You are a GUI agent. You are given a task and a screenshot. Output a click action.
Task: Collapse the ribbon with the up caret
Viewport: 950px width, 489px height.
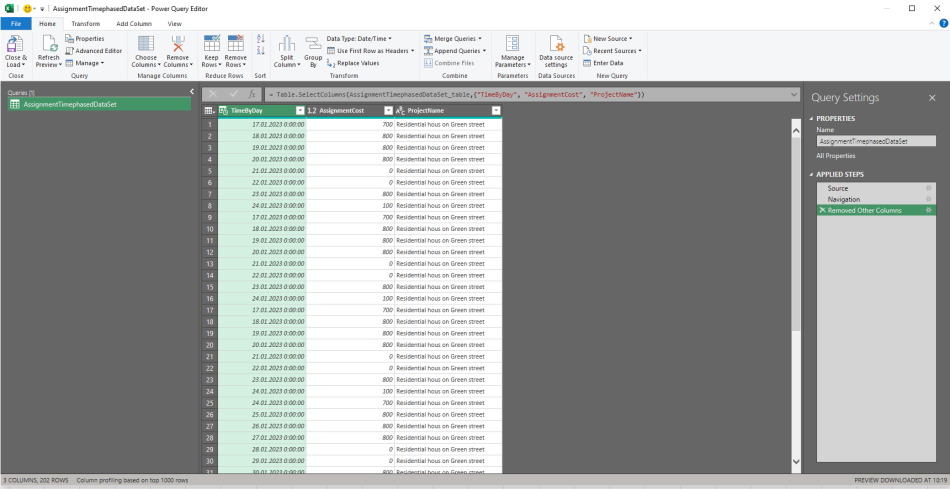pos(932,24)
